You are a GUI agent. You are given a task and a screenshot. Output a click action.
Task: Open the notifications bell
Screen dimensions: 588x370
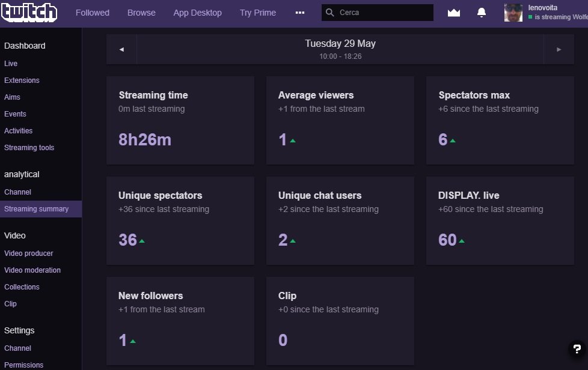tap(482, 13)
